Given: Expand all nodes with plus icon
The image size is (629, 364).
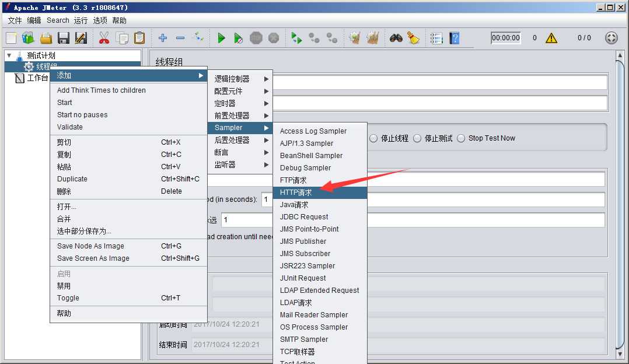Looking at the screenshot, I should [x=162, y=38].
